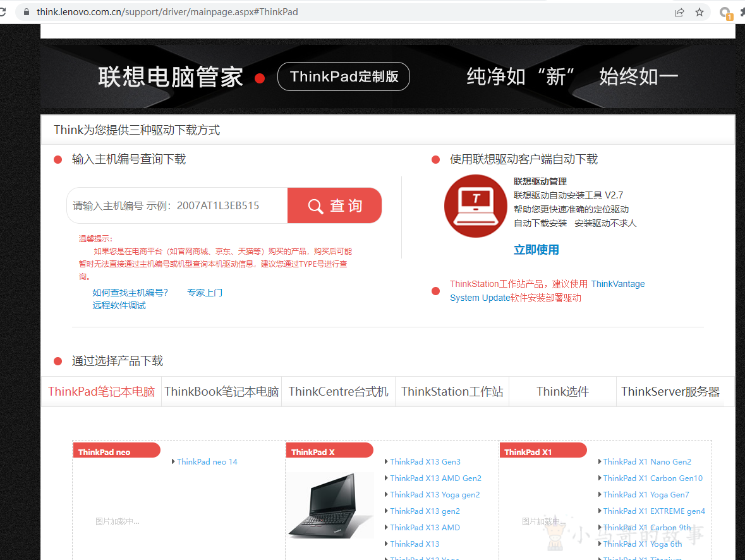This screenshot has height=560, width=745.
Task: Open ThinkPad X1 Yoga Gen7 link
Action: (x=646, y=495)
